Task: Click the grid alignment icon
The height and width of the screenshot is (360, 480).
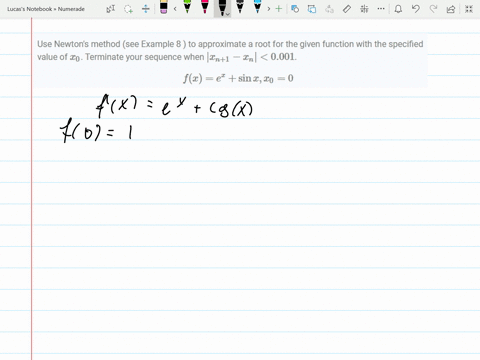Action: pos(364,9)
